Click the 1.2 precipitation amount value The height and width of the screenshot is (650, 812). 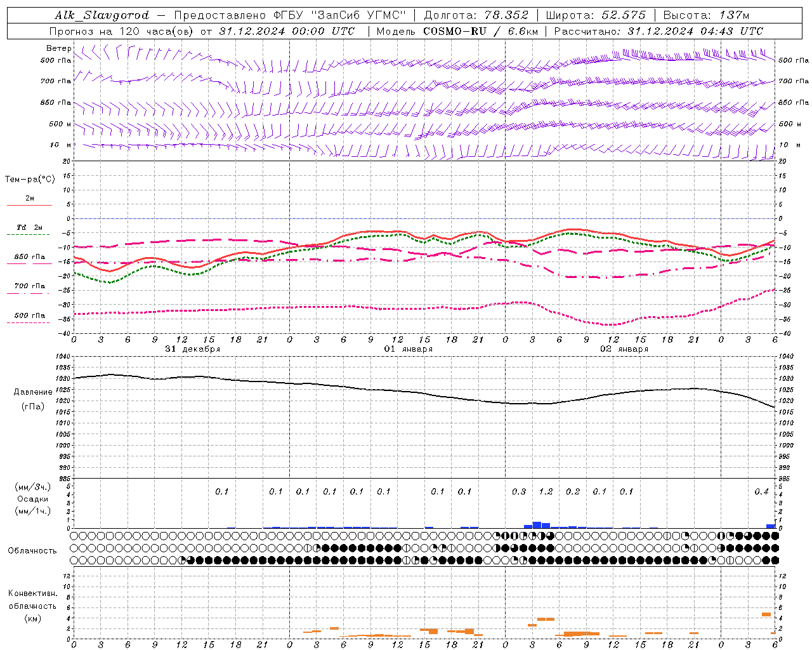[x=546, y=492]
